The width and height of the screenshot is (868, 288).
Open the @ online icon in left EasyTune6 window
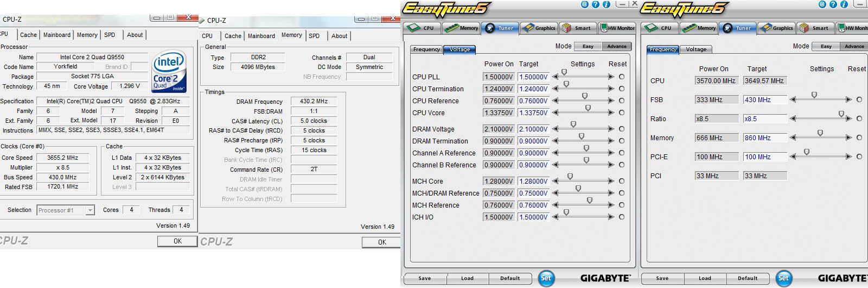584,4
